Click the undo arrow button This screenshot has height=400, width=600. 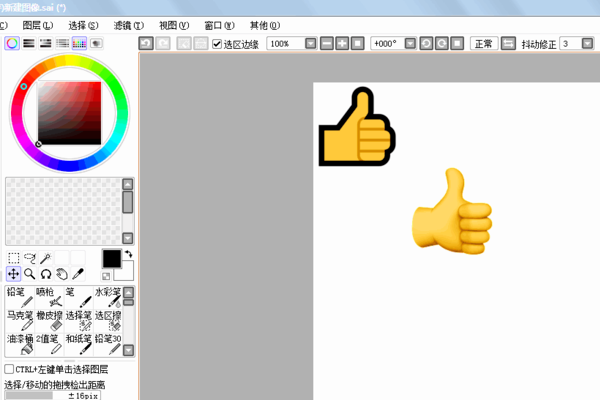147,44
